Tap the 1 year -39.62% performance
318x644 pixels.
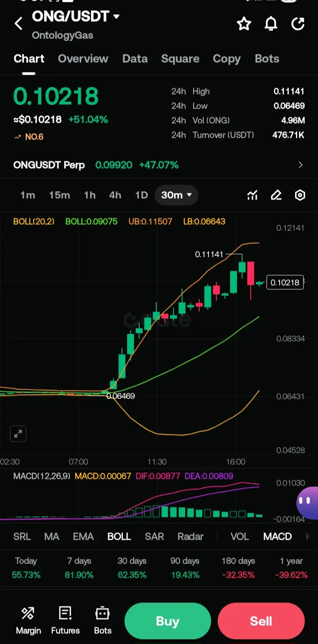(x=291, y=568)
